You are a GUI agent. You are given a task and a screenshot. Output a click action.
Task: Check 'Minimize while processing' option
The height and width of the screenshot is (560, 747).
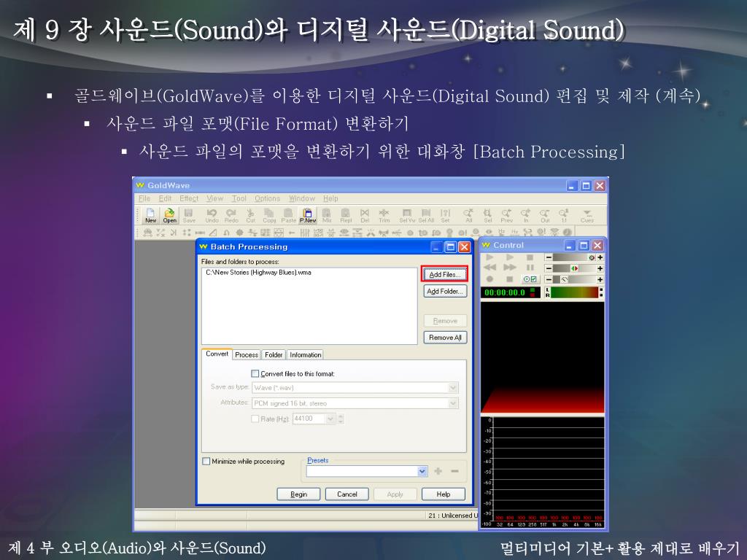coord(206,462)
